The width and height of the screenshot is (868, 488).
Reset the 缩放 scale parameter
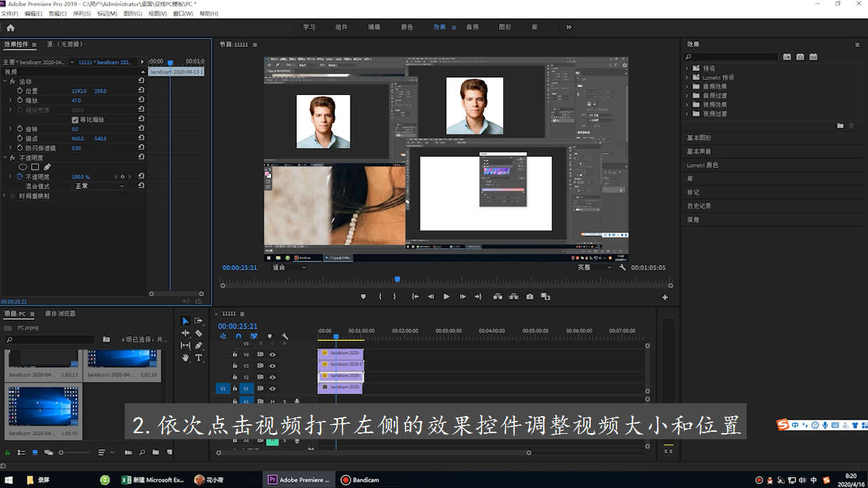pyautogui.click(x=141, y=100)
